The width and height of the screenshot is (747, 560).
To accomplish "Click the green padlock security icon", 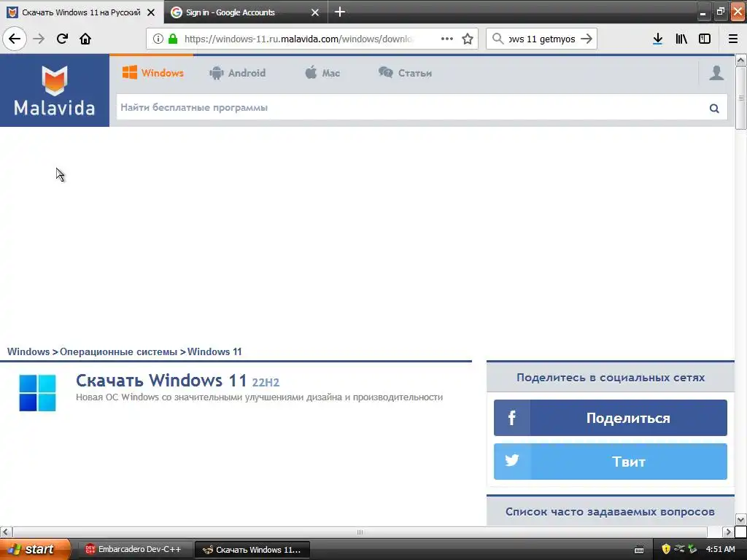I will (x=173, y=39).
